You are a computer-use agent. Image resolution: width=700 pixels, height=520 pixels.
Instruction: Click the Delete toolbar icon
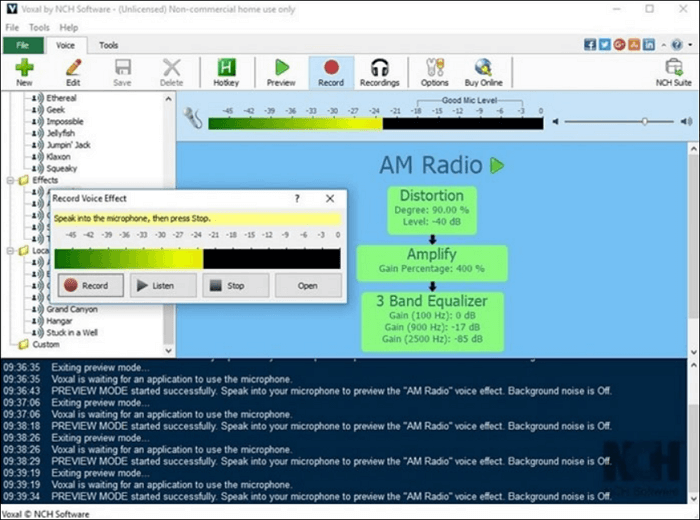pyautogui.click(x=171, y=72)
